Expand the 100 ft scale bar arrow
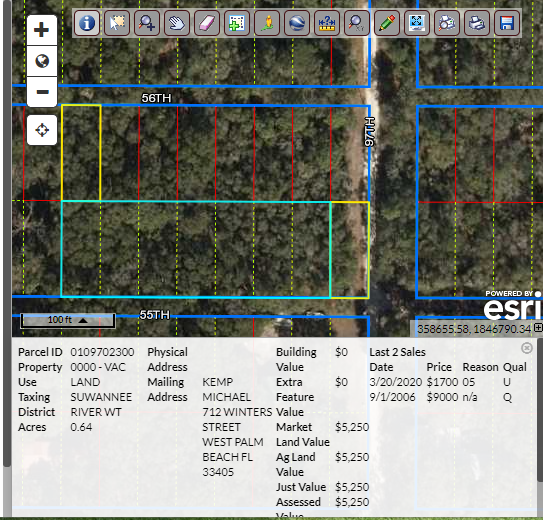 [x=83, y=320]
